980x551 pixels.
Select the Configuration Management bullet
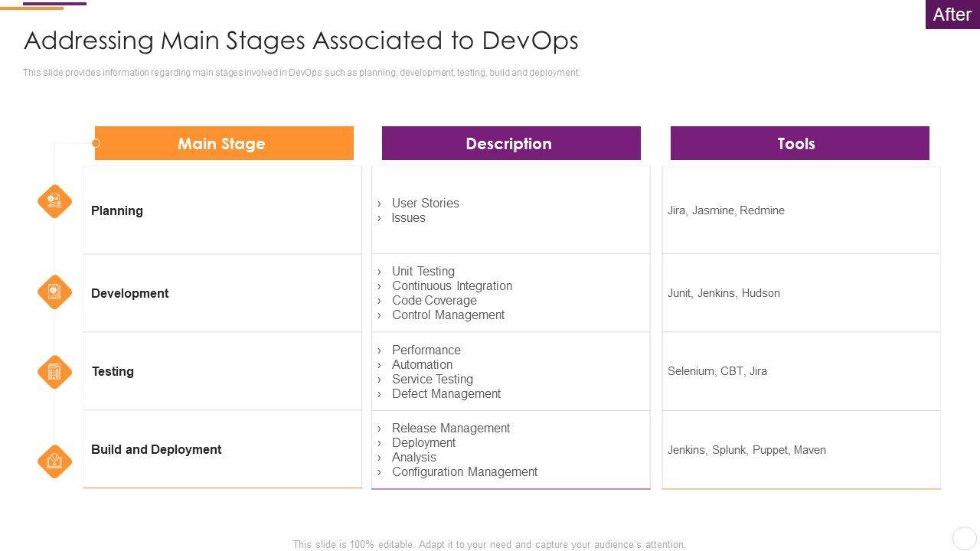[x=465, y=471]
